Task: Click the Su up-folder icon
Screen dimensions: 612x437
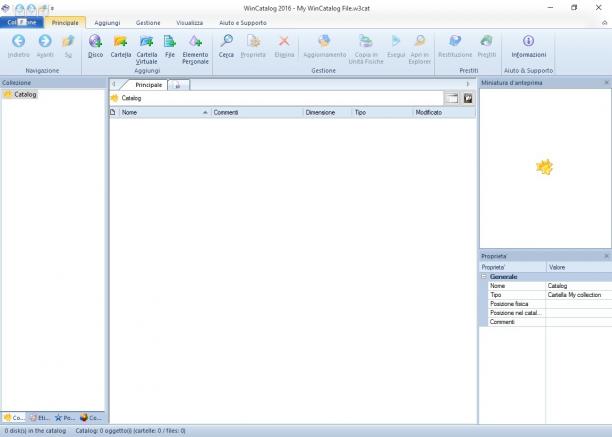Action: tap(68, 41)
